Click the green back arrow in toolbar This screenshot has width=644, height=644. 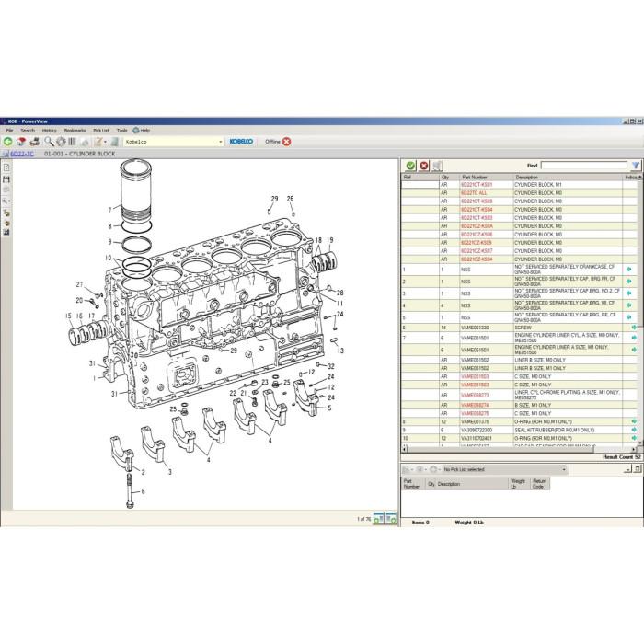[x=7, y=142]
